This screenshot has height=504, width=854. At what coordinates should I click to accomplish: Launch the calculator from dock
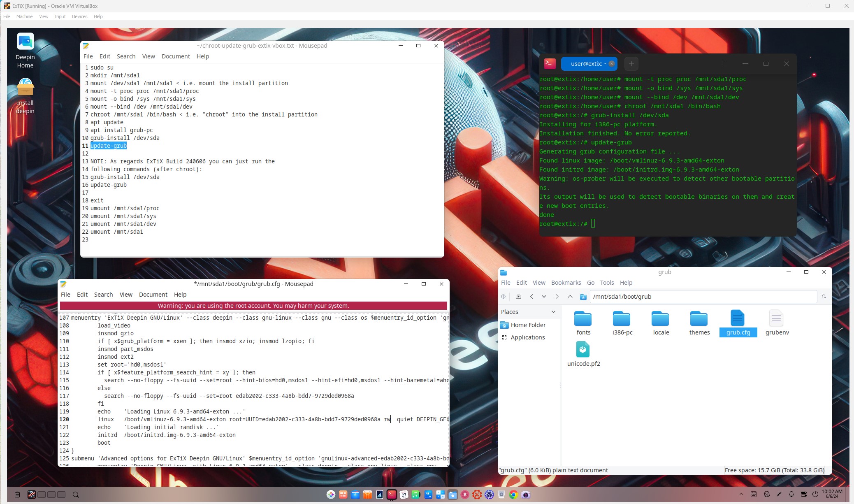[x=440, y=495]
